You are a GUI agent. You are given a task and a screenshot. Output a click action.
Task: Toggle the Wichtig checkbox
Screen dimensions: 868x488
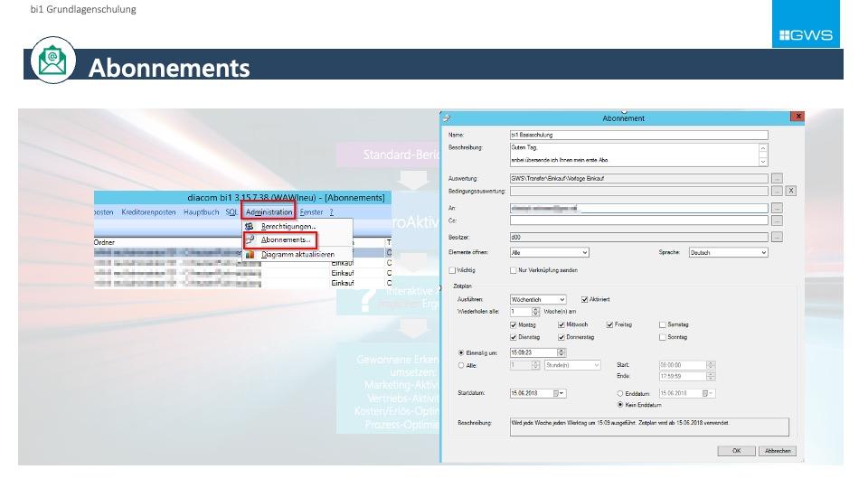452,270
